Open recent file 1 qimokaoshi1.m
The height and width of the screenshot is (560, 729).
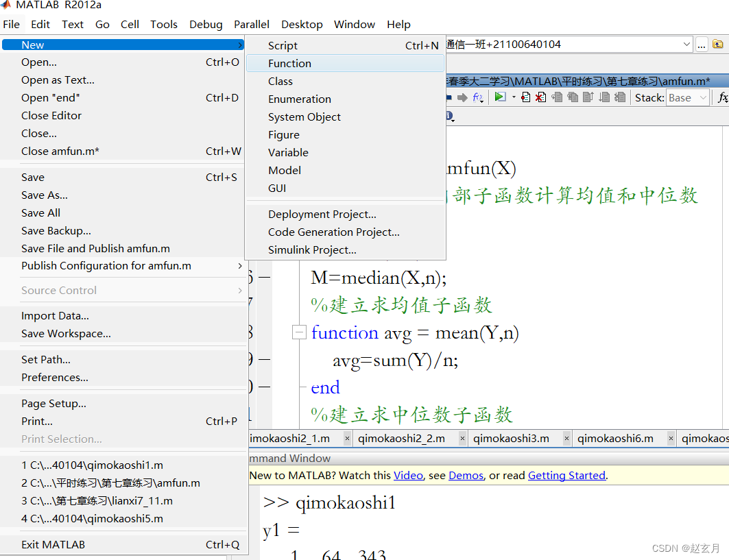tap(124, 465)
